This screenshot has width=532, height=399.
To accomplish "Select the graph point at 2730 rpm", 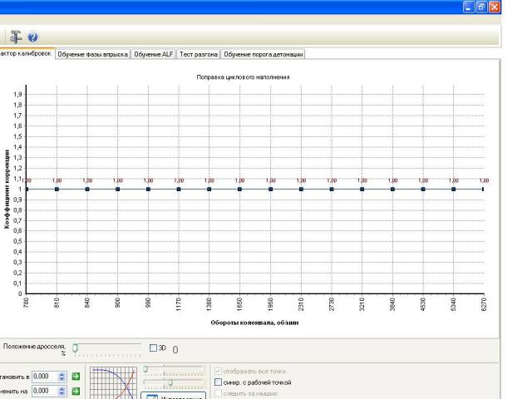I will pos(332,190).
